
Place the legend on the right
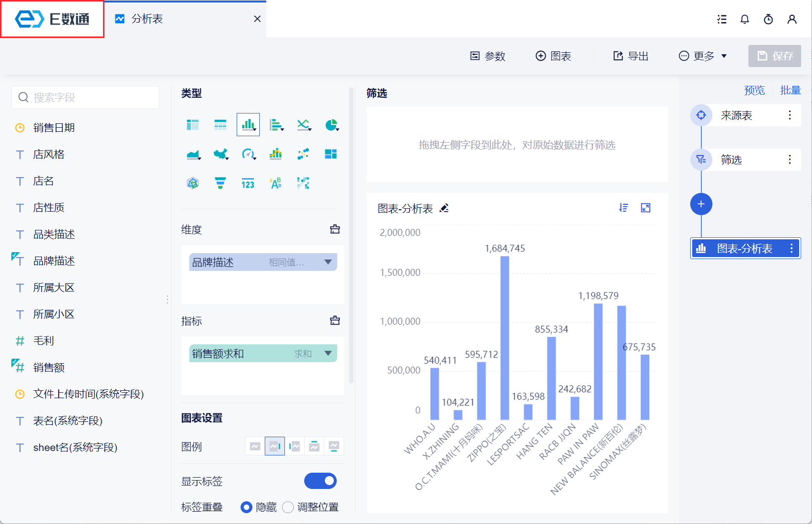pyautogui.click(x=275, y=447)
